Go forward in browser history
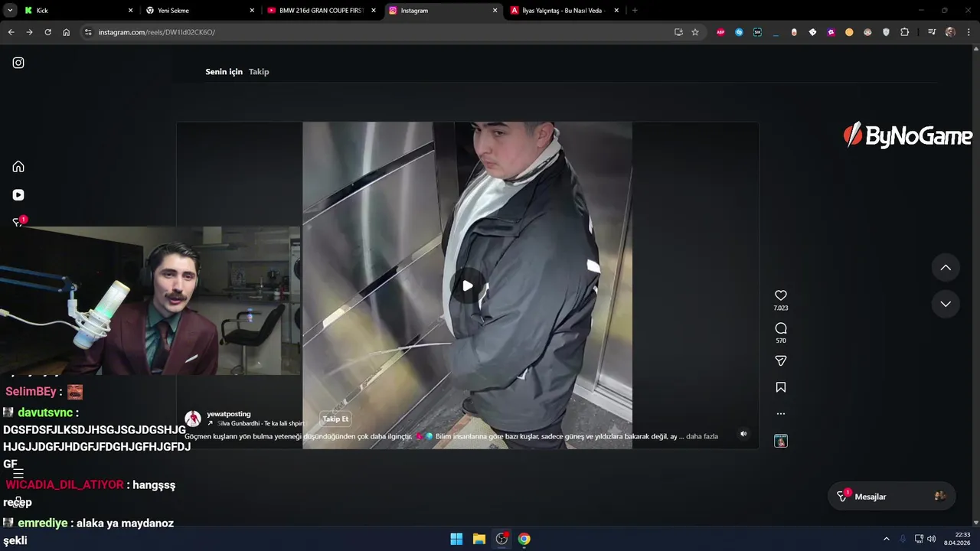This screenshot has height=551, width=980. pyautogui.click(x=29, y=32)
